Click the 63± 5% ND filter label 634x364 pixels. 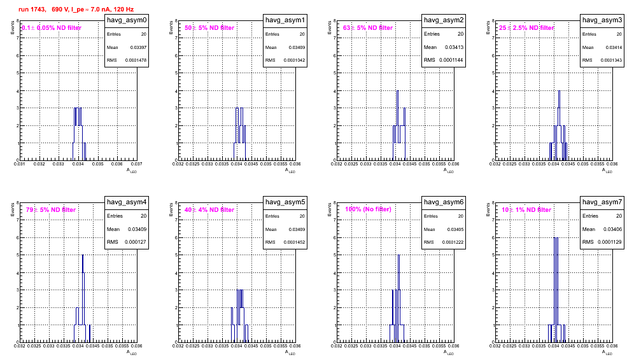(368, 28)
